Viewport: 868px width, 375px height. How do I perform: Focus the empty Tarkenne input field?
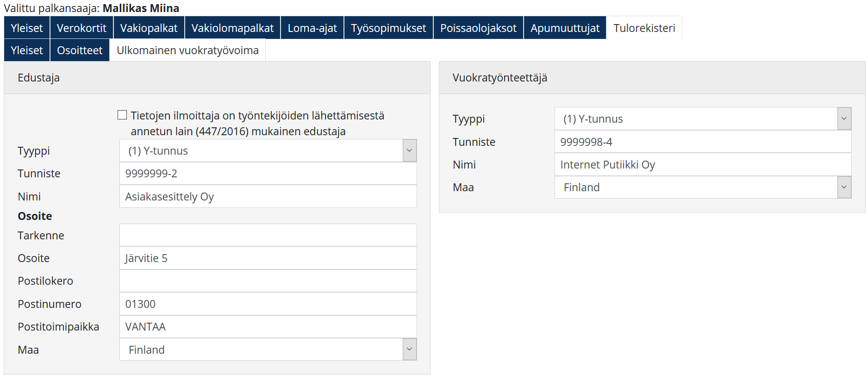point(268,235)
